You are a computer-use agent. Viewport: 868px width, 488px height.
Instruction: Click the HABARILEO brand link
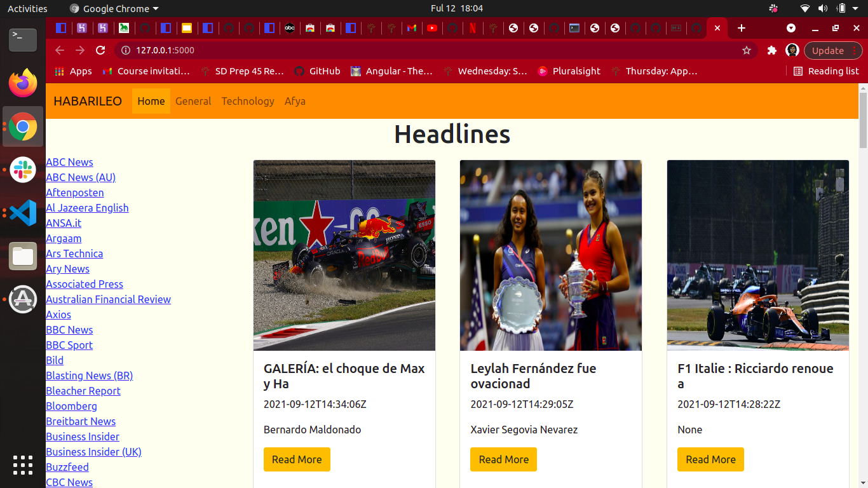pyautogui.click(x=88, y=101)
